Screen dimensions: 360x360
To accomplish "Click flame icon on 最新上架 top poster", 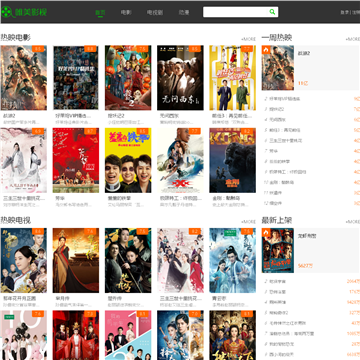I will 266,232.
